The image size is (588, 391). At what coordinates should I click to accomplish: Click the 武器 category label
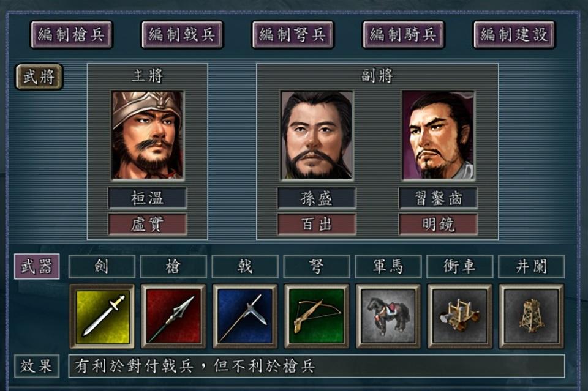(x=37, y=266)
